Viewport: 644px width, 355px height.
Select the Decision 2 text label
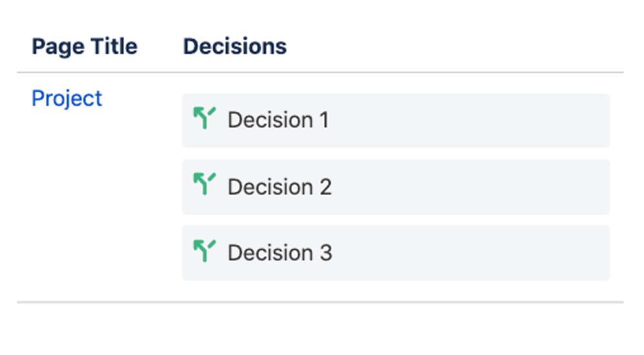(279, 187)
